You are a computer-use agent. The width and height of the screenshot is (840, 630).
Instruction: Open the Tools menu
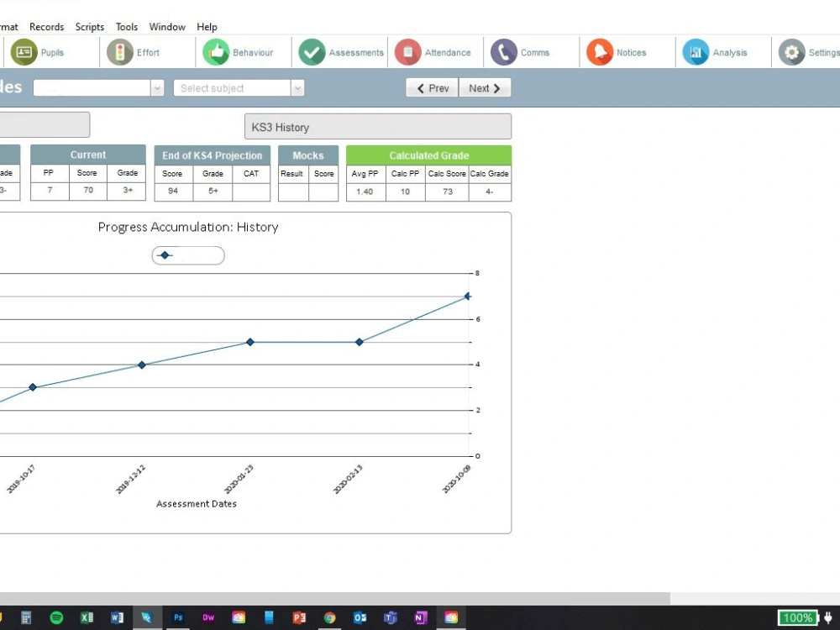[x=127, y=27]
